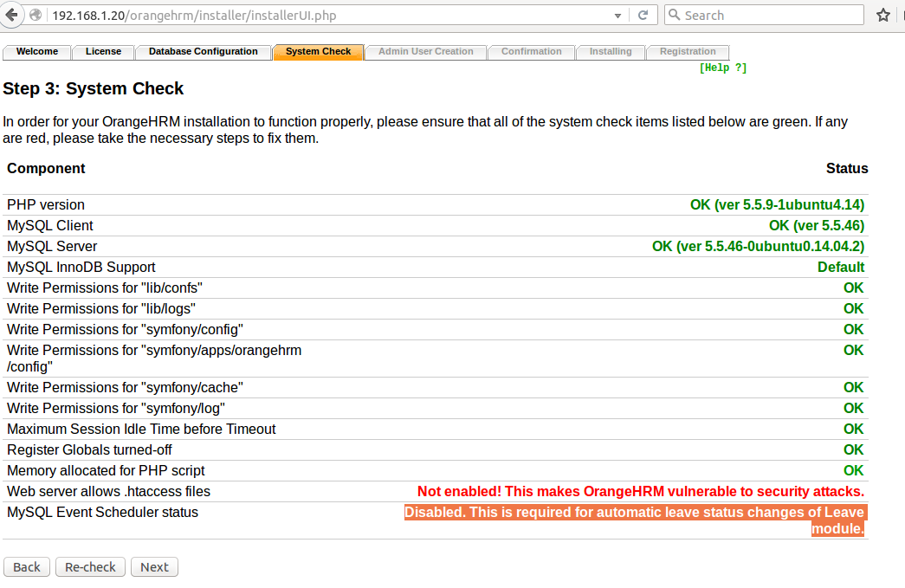
Task: Click the OK status for Register Globals
Action: [854, 449]
